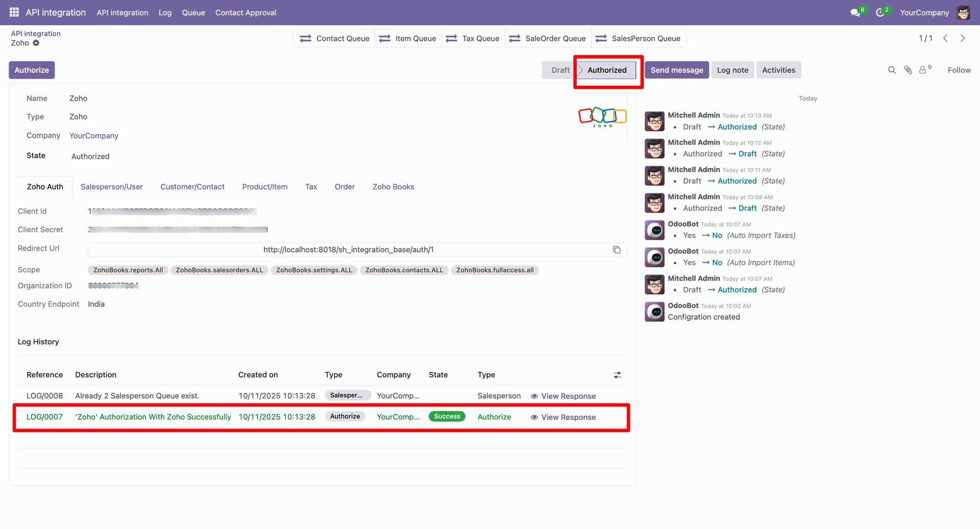Open the Log menu
The image size is (980, 529).
point(165,12)
